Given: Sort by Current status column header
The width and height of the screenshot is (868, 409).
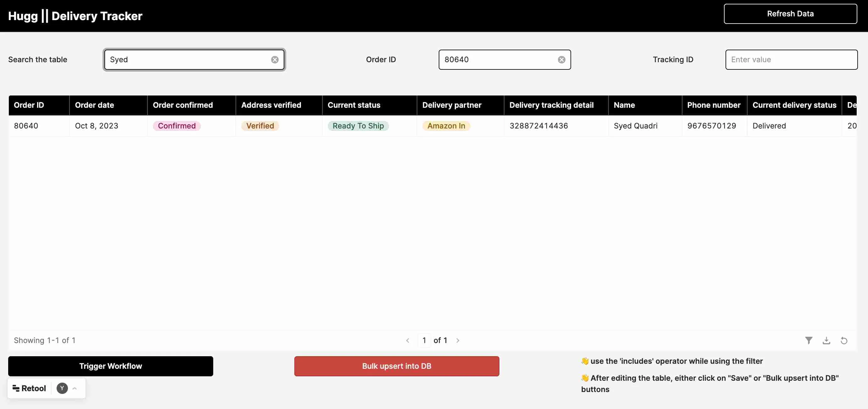Looking at the screenshot, I should click(x=369, y=105).
